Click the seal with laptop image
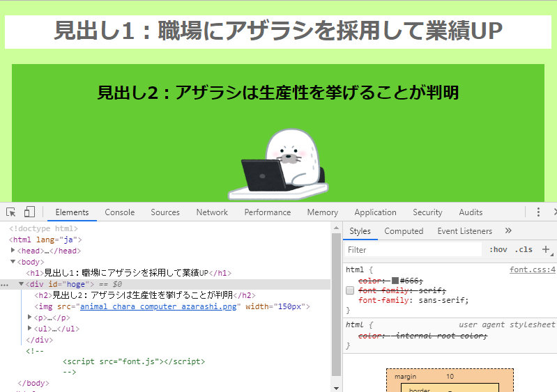 [278, 164]
